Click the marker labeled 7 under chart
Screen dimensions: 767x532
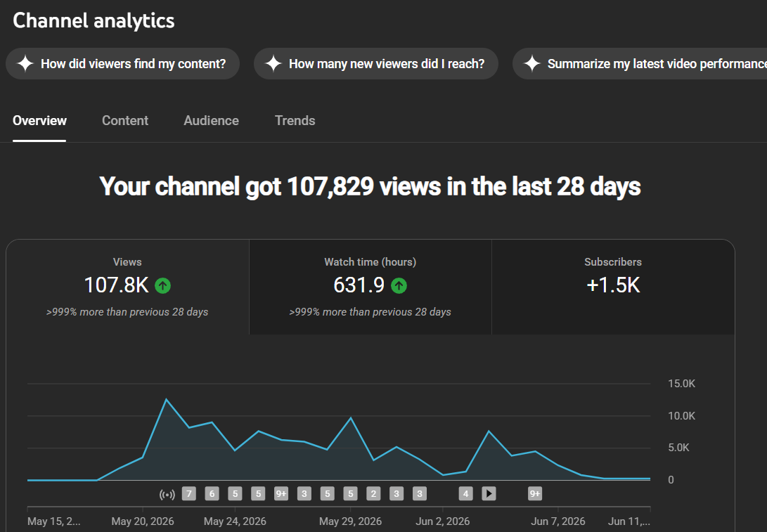[x=189, y=494]
